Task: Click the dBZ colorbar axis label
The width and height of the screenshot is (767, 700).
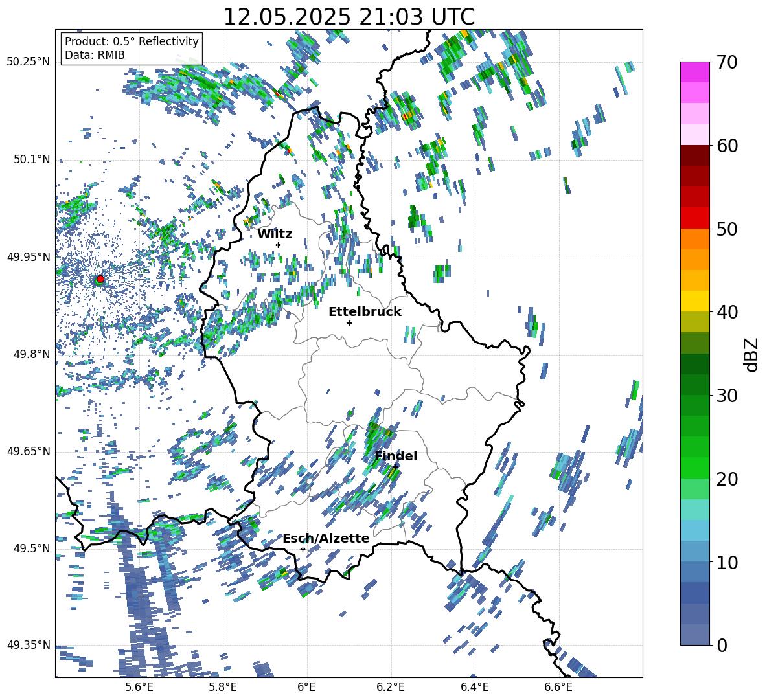Action: 752,354
